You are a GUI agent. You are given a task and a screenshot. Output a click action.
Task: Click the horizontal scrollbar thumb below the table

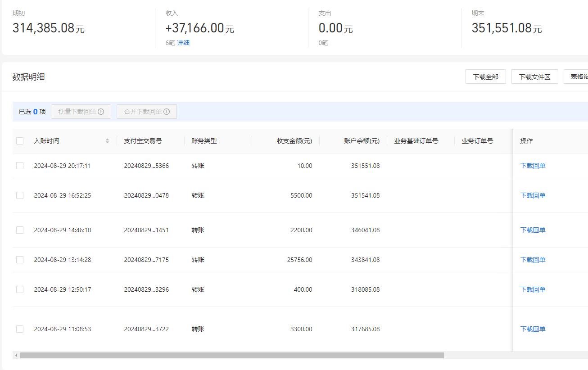(232, 355)
